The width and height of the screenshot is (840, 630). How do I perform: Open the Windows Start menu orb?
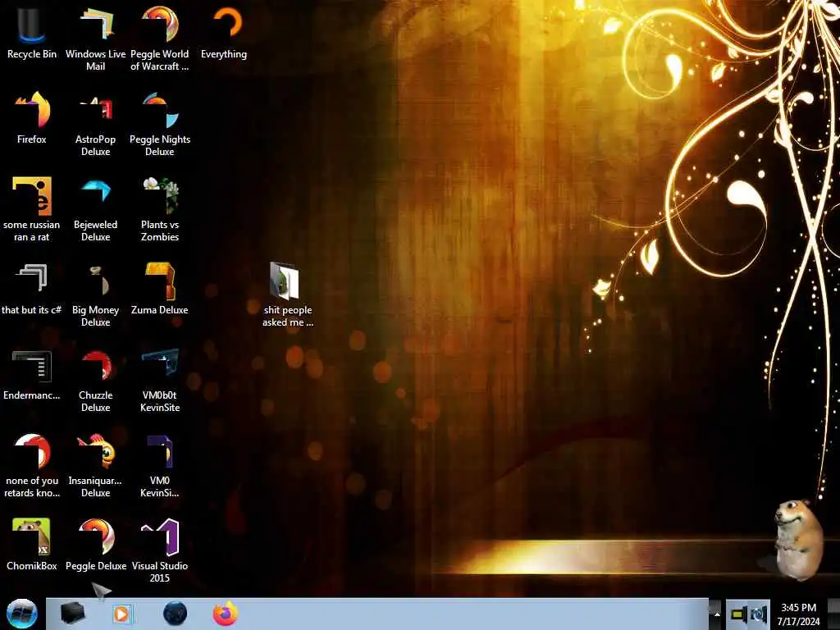pyautogui.click(x=21, y=614)
